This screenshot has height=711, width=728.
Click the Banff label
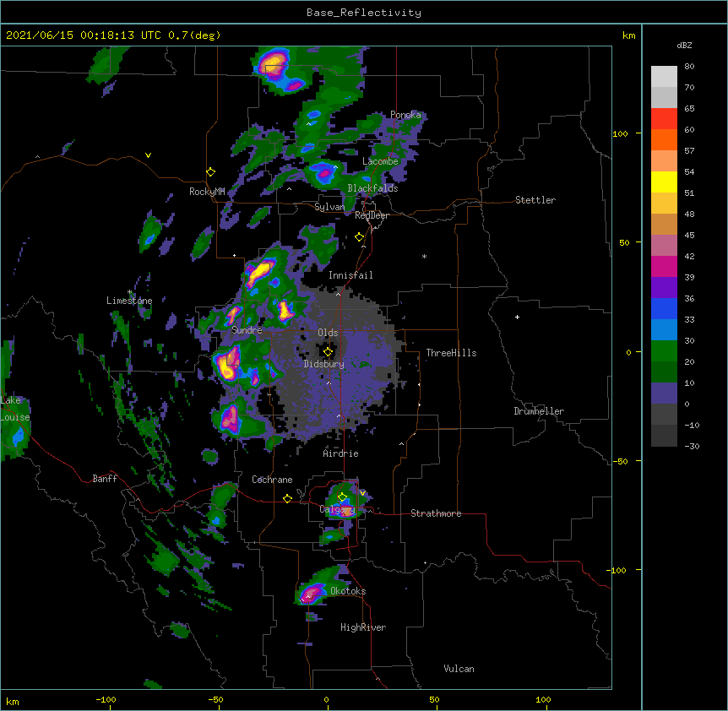(105, 479)
